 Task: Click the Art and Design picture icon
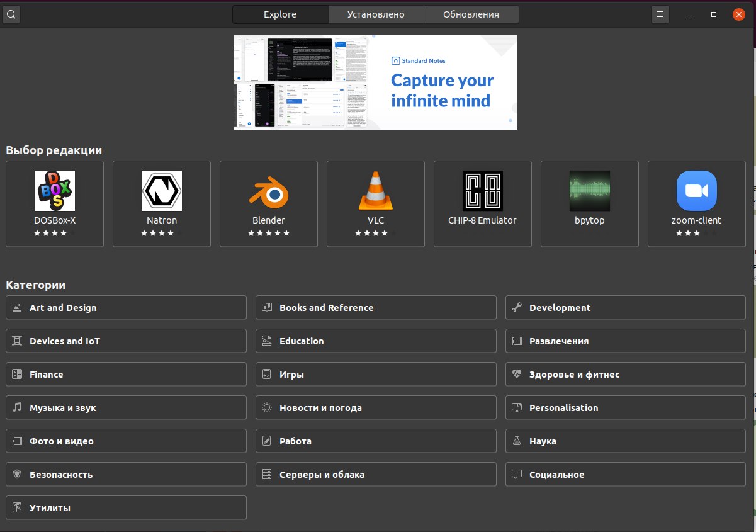tap(17, 308)
